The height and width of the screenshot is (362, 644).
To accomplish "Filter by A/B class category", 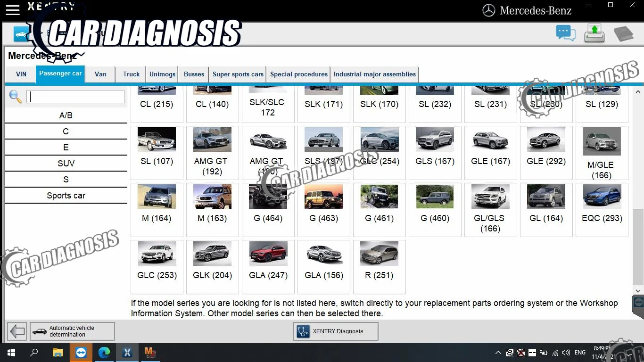I will coord(66,115).
